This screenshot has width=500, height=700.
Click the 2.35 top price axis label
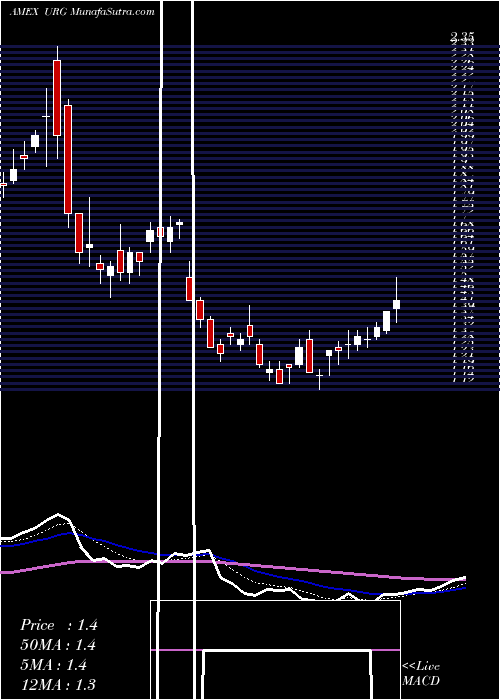coord(462,37)
